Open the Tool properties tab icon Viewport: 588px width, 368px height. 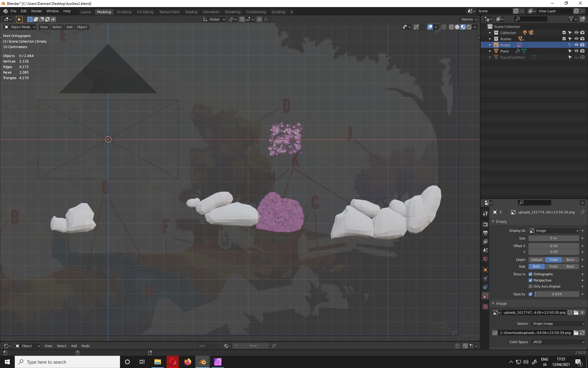(485, 213)
